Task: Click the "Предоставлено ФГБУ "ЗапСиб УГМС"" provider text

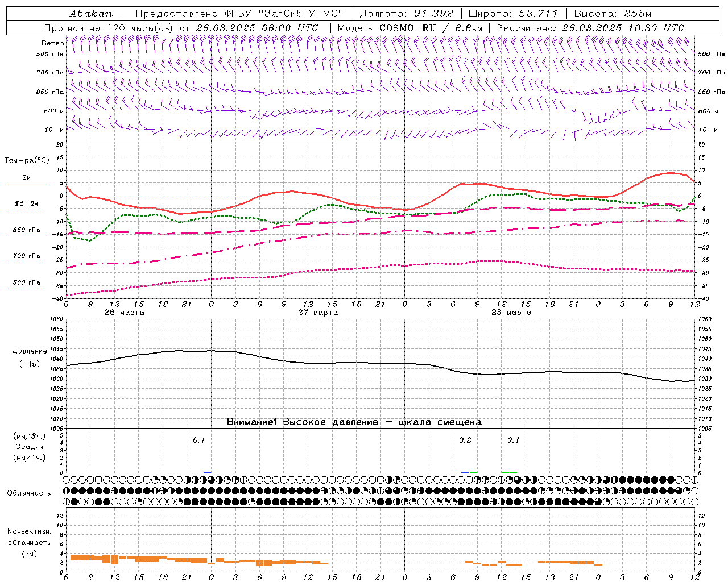Action: pos(239,13)
